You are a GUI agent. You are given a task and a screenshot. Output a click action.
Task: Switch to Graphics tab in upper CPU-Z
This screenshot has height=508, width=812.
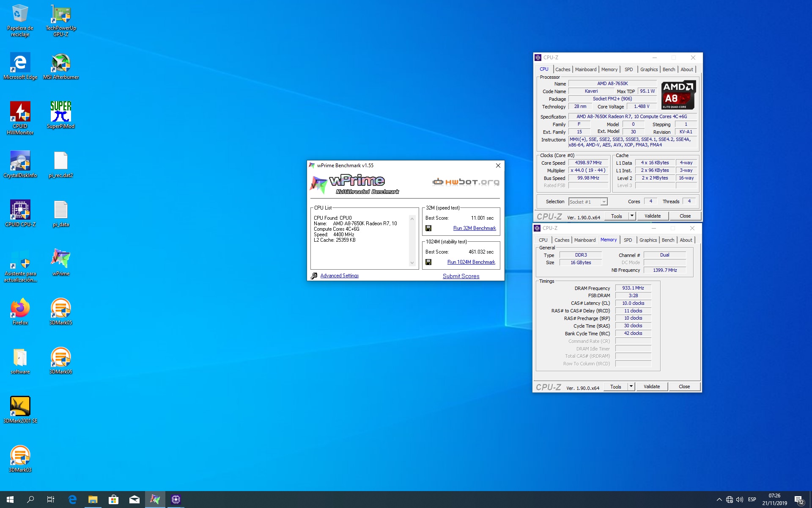649,69
